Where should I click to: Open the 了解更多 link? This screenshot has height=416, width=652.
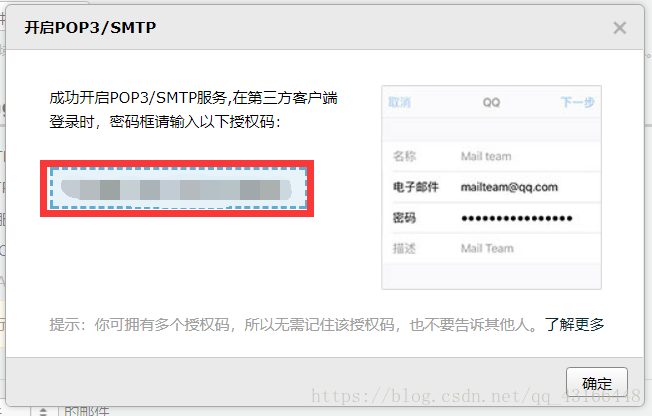tap(574, 324)
